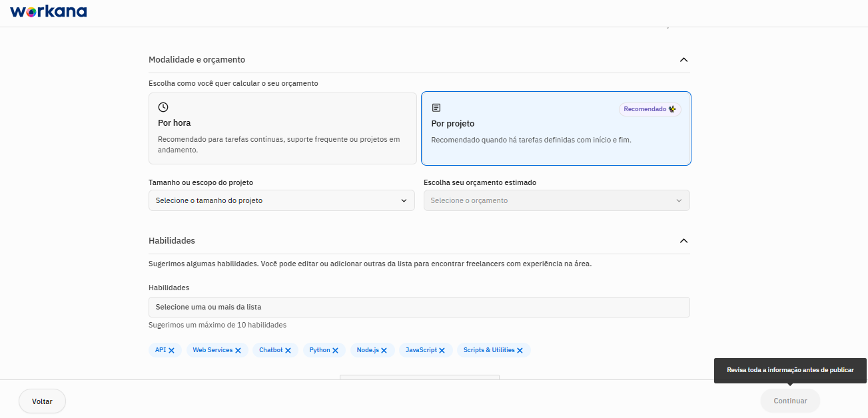The height and width of the screenshot is (418, 868).
Task: Click the Continuar button
Action: tap(790, 401)
